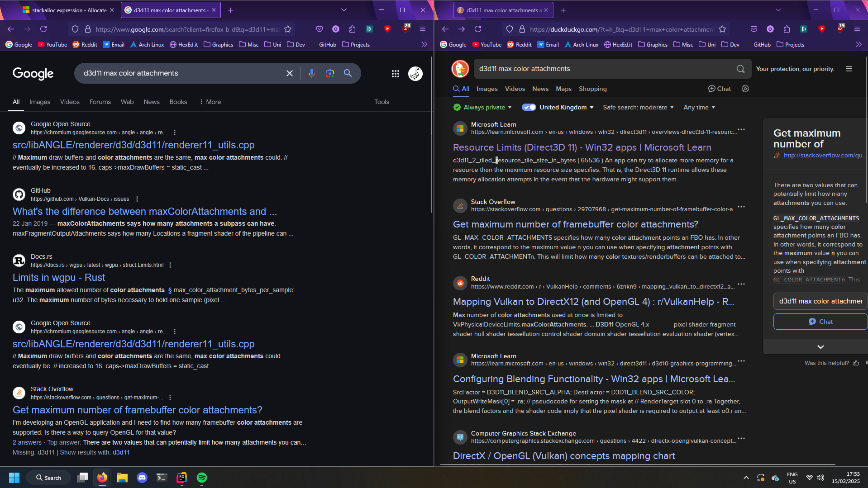Switch to the Images tab on Google
The height and width of the screenshot is (488, 868).
click(x=39, y=102)
